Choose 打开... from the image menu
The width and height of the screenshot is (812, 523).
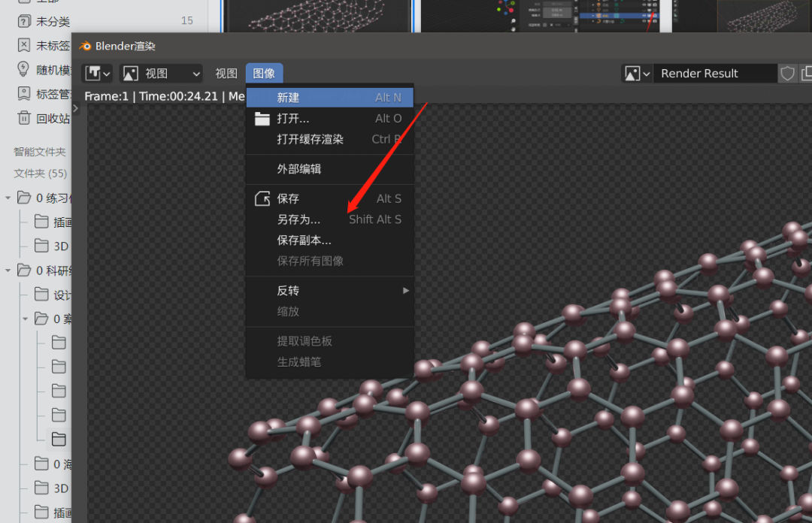(x=330, y=119)
